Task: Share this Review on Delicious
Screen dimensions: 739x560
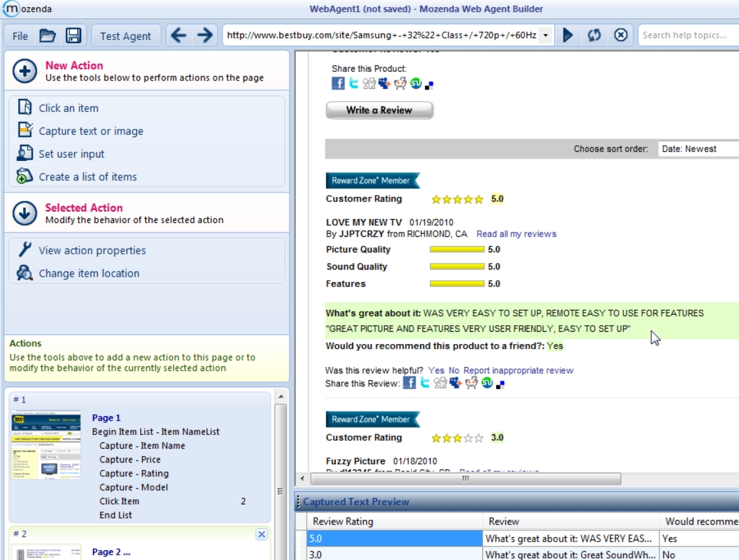Action: tap(500, 385)
